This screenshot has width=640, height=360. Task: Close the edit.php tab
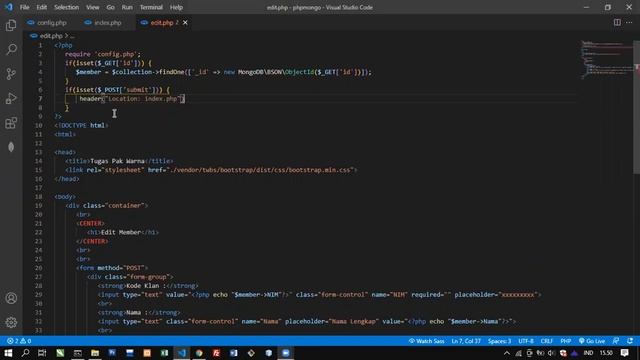[x=185, y=22]
